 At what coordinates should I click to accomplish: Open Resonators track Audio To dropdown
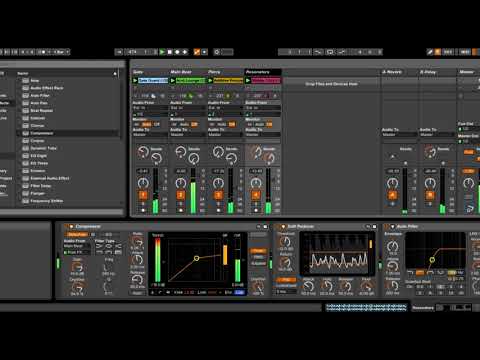(x=263, y=135)
